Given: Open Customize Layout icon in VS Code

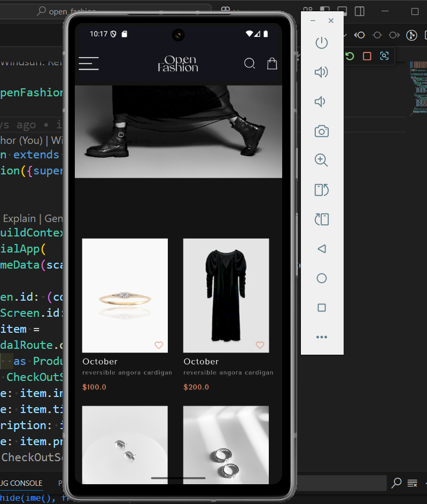Looking at the screenshot, I should 308,10.
